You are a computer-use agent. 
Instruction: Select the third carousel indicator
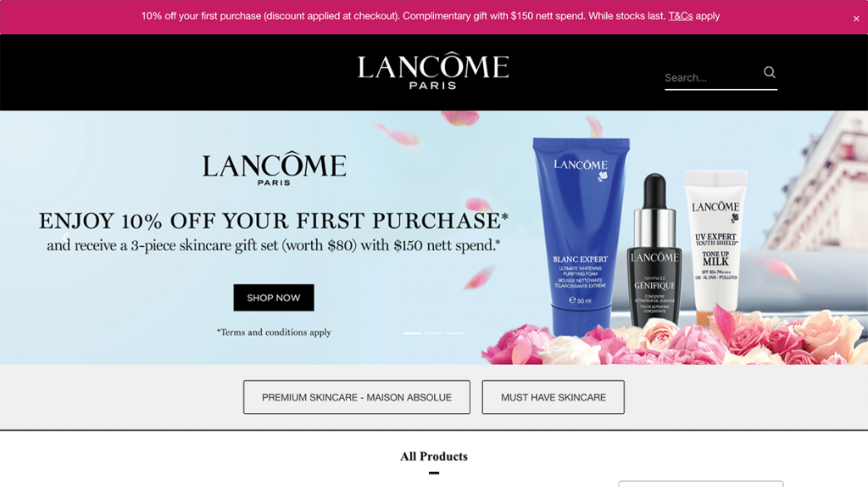[455, 333]
